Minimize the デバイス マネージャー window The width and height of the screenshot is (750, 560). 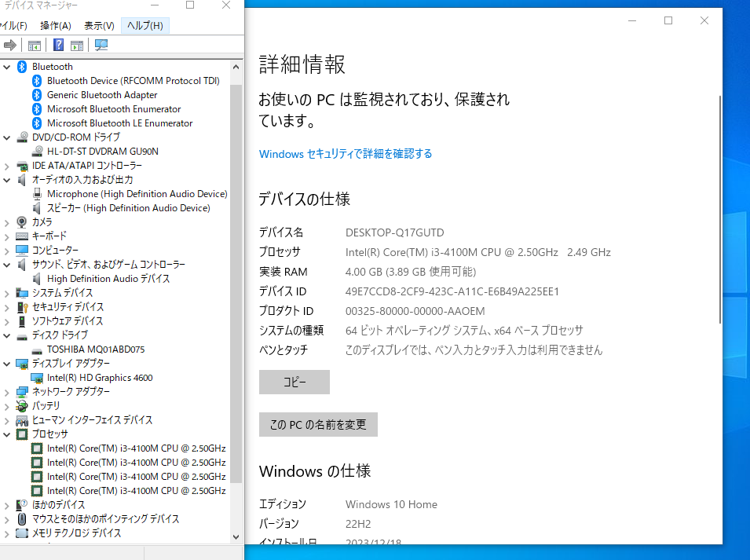[155, 5]
